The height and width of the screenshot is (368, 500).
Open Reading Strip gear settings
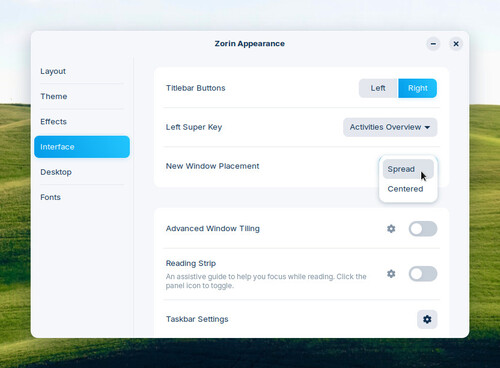point(391,274)
